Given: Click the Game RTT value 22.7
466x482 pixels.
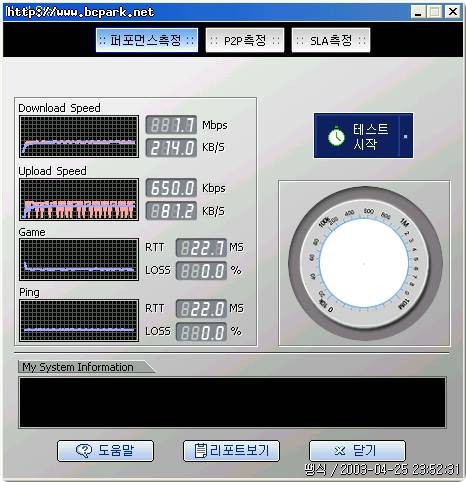Looking at the screenshot, I should pos(201,248).
